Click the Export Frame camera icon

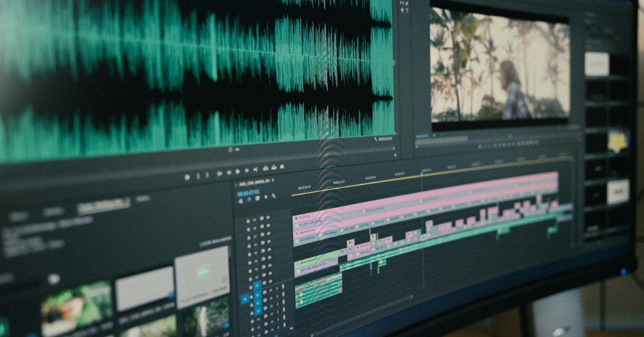tap(282, 166)
